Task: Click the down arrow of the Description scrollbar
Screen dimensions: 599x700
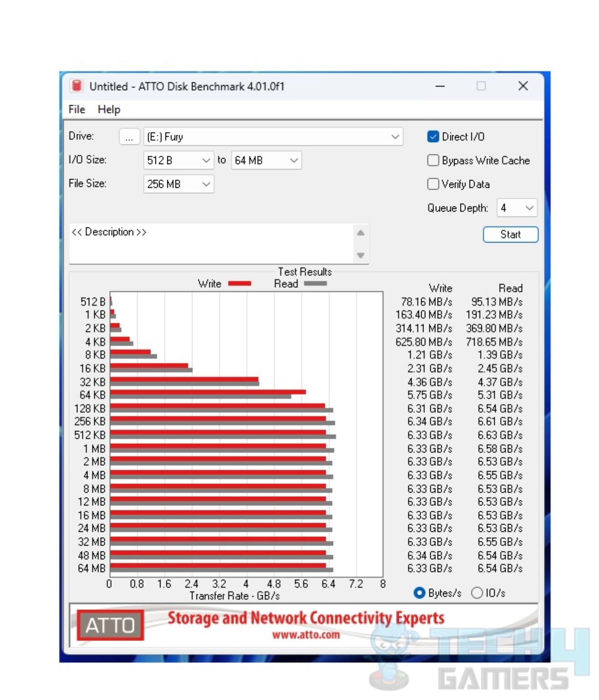Action: [x=361, y=255]
